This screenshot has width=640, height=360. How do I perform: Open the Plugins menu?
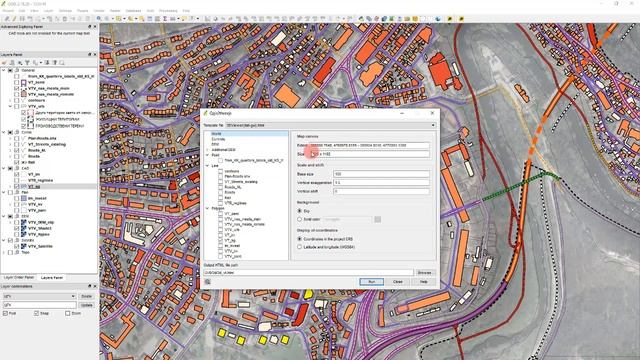(x=82, y=11)
